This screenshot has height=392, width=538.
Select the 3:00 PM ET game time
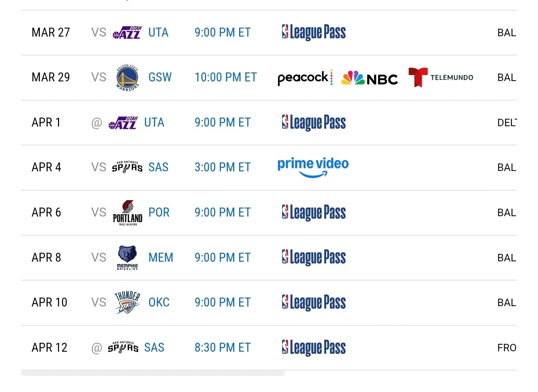223,167
